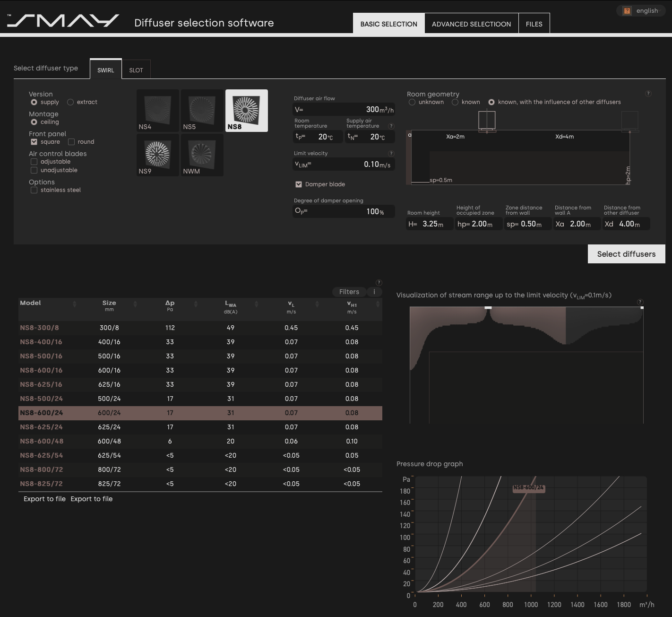Screen dimensions: 672x617
Task: Uncheck the square front panel
Action: pyautogui.click(x=34, y=142)
